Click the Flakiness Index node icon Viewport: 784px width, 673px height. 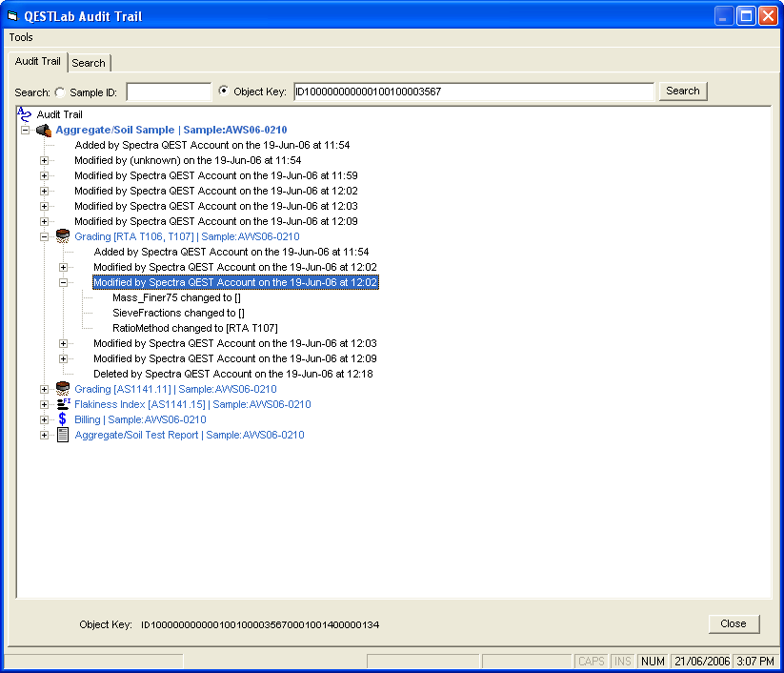click(63, 404)
